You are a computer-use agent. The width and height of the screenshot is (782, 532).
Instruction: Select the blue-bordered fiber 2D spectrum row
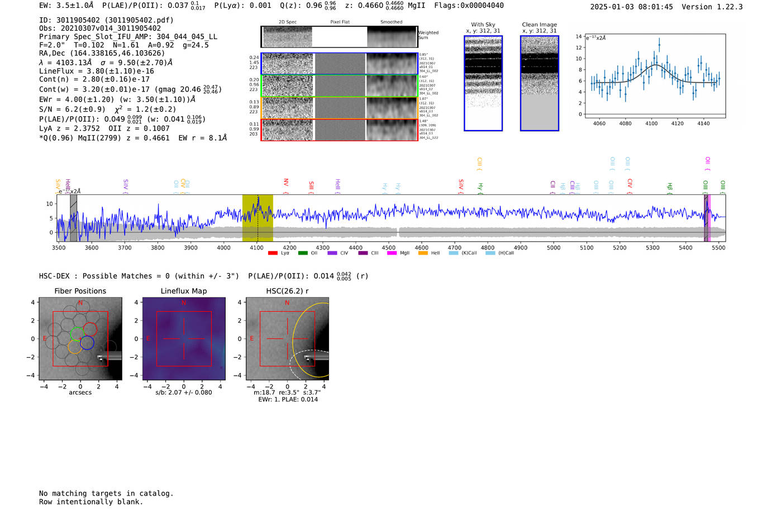click(340, 64)
